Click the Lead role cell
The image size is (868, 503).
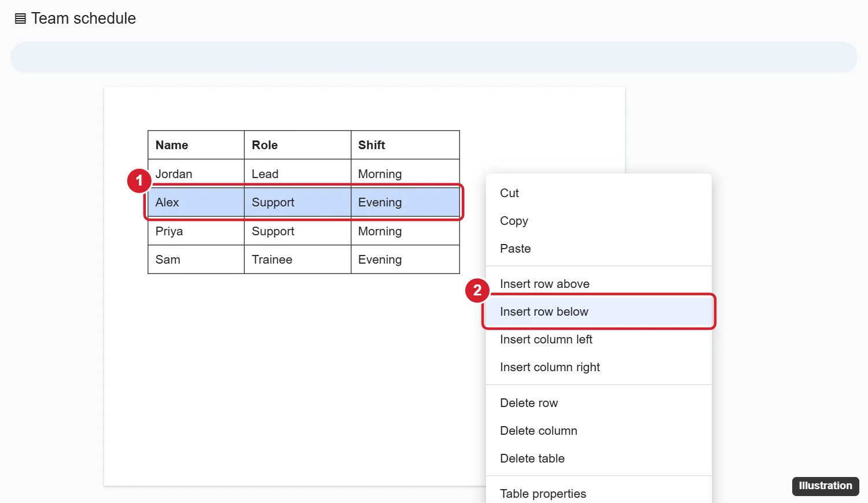point(297,174)
